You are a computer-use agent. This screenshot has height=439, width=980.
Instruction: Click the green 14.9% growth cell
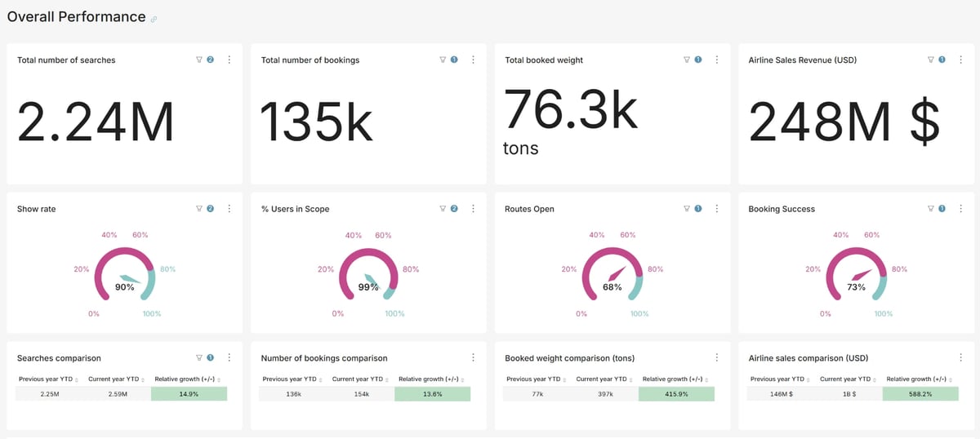(x=189, y=394)
